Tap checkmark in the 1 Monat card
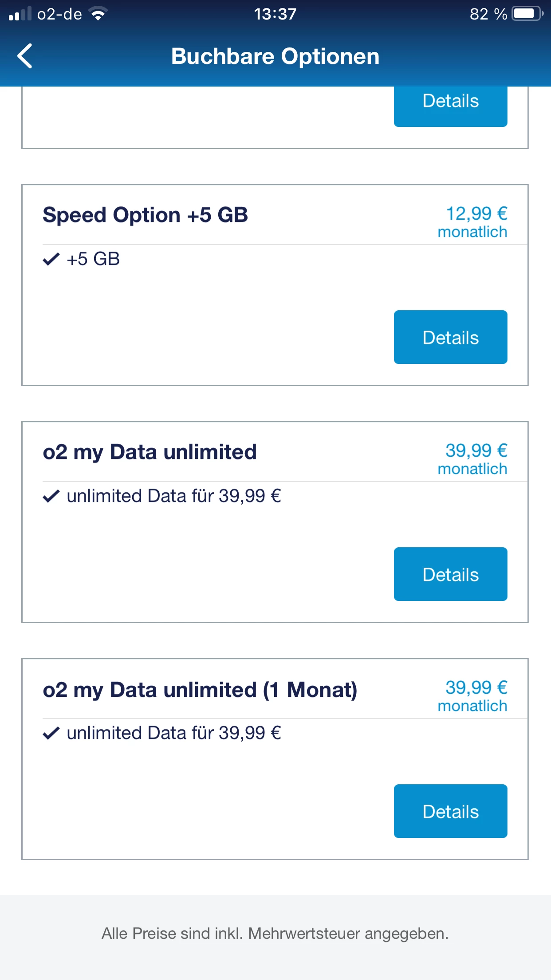This screenshot has width=551, height=980. (51, 733)
